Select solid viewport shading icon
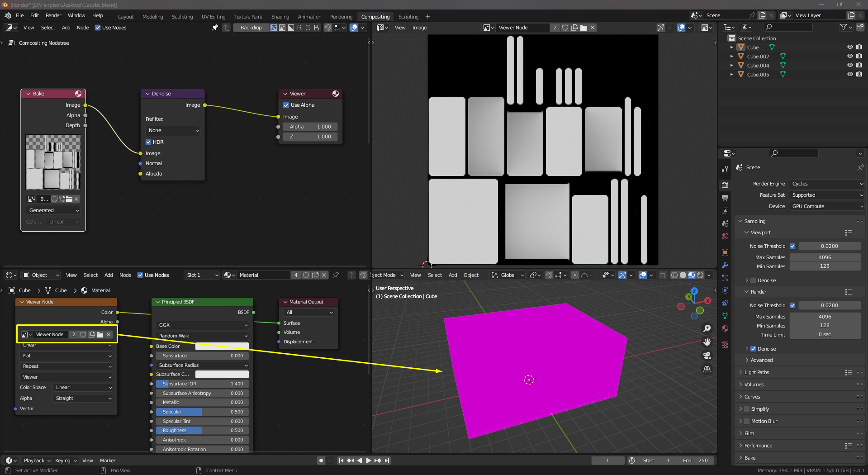This screenshot has width=868, height=475. pos(683,275)
